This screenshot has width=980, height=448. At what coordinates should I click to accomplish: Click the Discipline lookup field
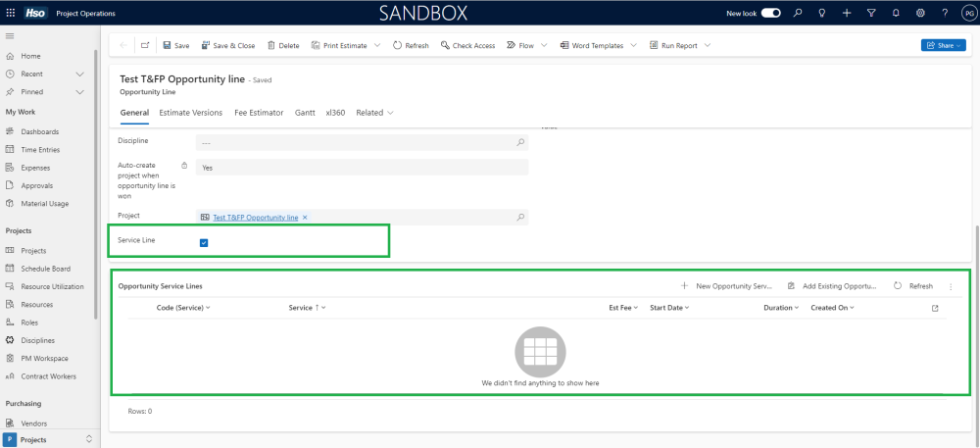[x=362, y=143]
